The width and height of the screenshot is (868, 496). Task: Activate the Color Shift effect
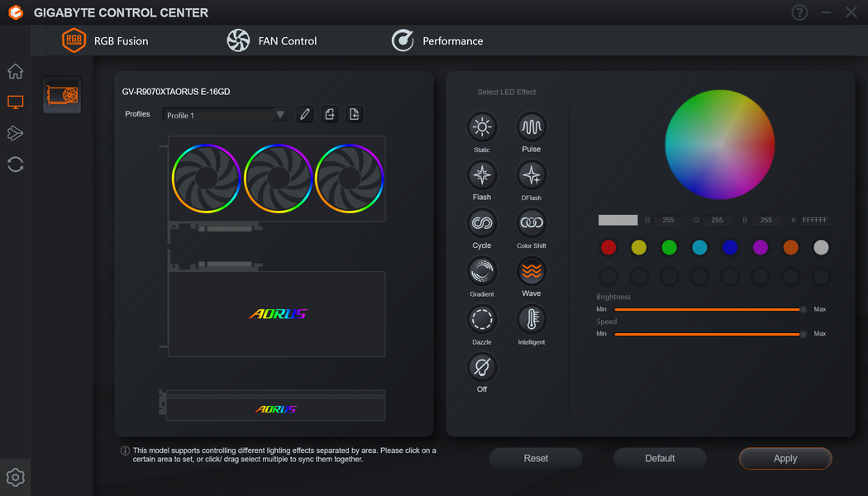532,223
